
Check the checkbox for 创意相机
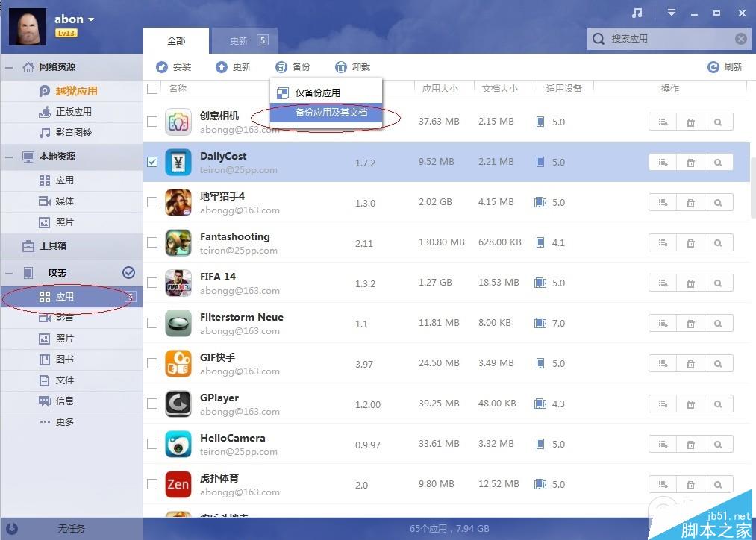(153, 121)
